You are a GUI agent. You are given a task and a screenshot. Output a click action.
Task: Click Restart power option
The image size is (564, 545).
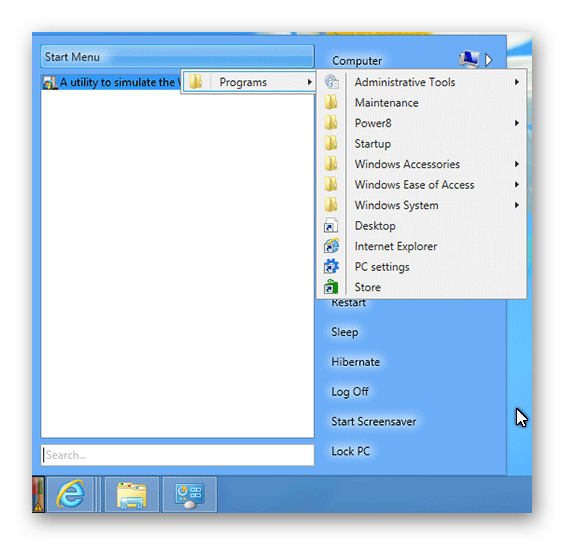pos(348,303)
